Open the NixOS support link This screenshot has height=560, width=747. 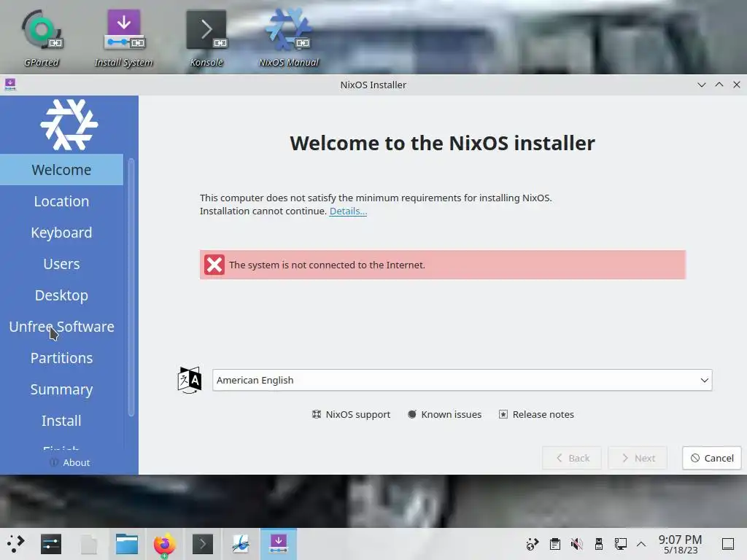pos(351,414)
